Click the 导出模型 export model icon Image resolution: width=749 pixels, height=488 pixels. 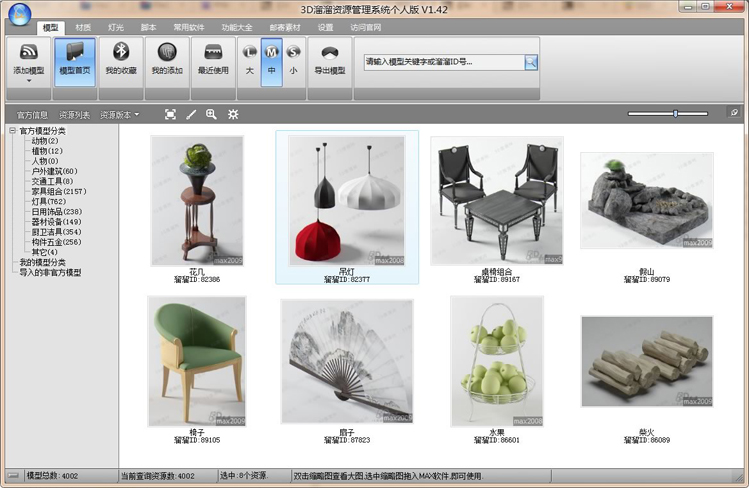(x=330, y=53)
